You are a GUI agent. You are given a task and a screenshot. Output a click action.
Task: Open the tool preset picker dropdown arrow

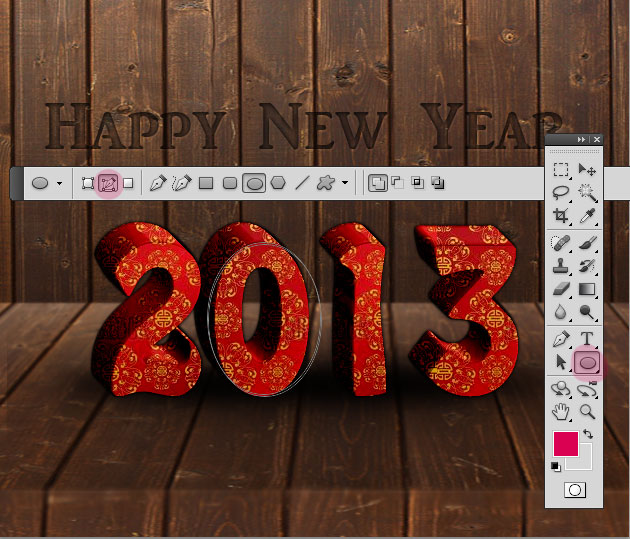(x=60, y=184)
